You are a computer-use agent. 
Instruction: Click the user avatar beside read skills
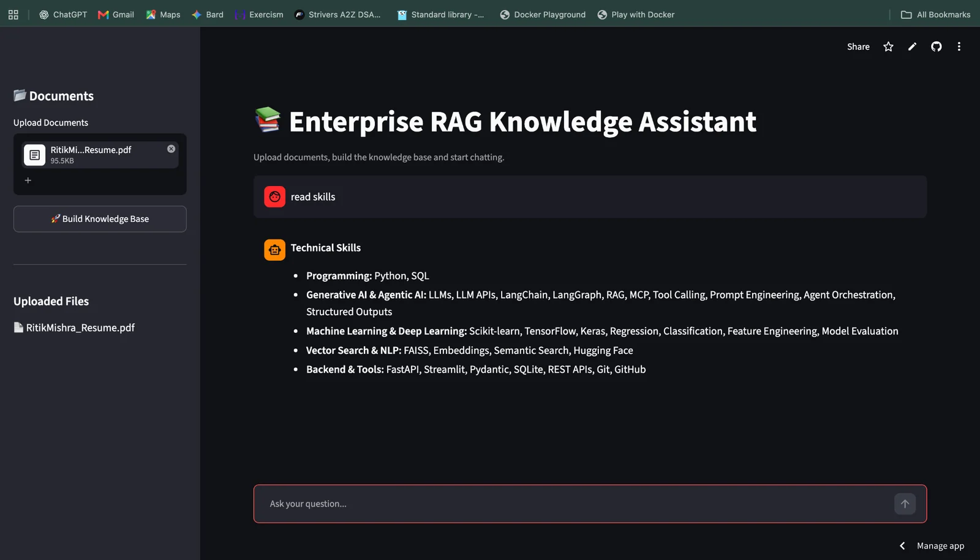pyautogui.click(x=274, y=196)
